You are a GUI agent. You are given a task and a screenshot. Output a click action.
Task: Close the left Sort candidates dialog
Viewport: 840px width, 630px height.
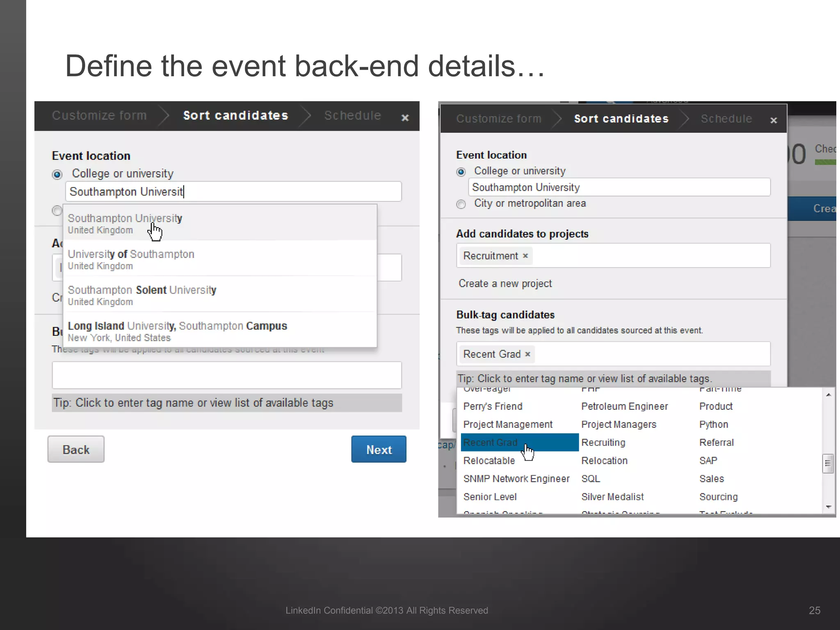[x=405, y=118]
